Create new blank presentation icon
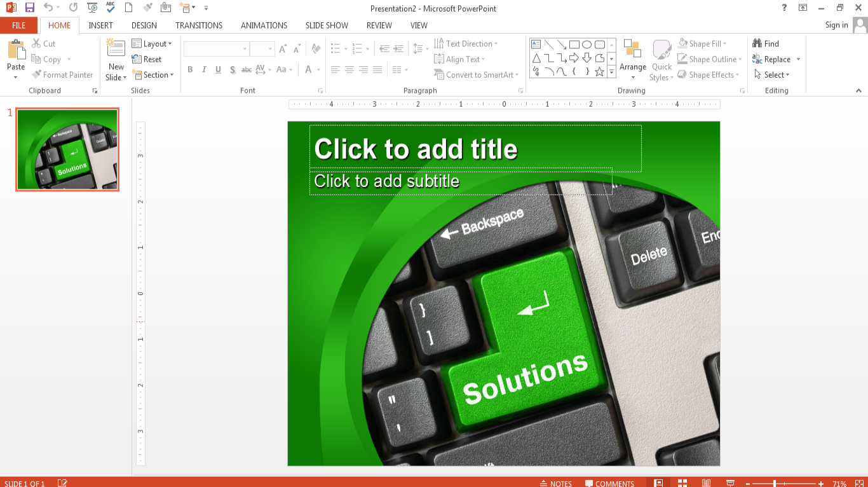Screen dimensions: 868x487 (x=129, y=8)
